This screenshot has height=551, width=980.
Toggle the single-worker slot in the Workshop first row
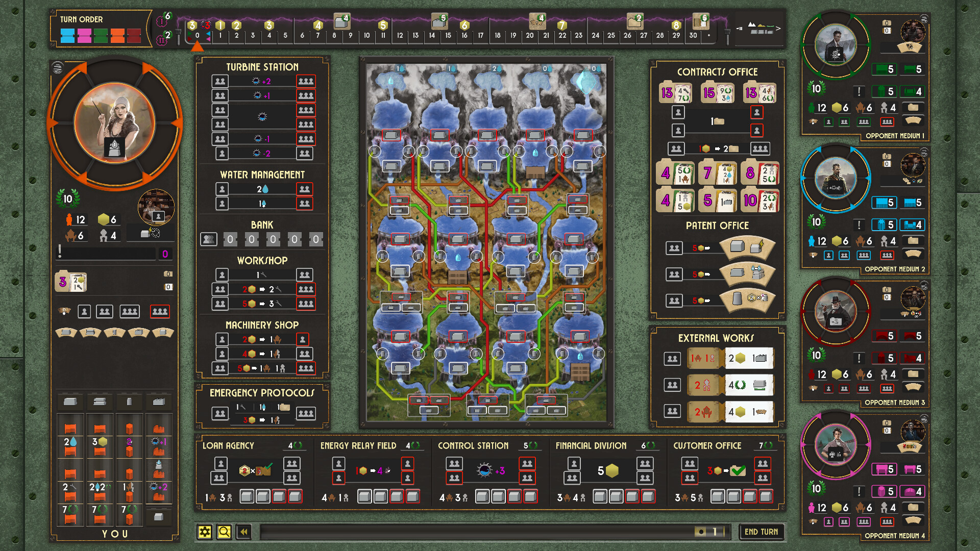coord(221,274)
